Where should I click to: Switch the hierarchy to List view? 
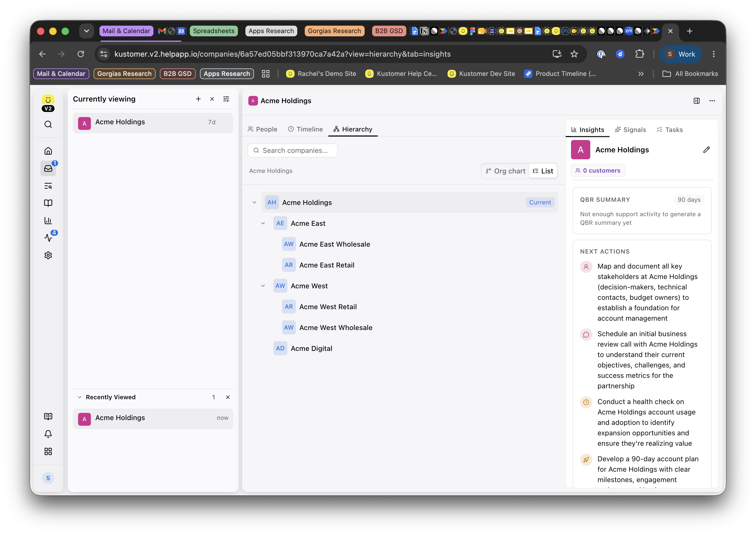[x=543, y=171]
